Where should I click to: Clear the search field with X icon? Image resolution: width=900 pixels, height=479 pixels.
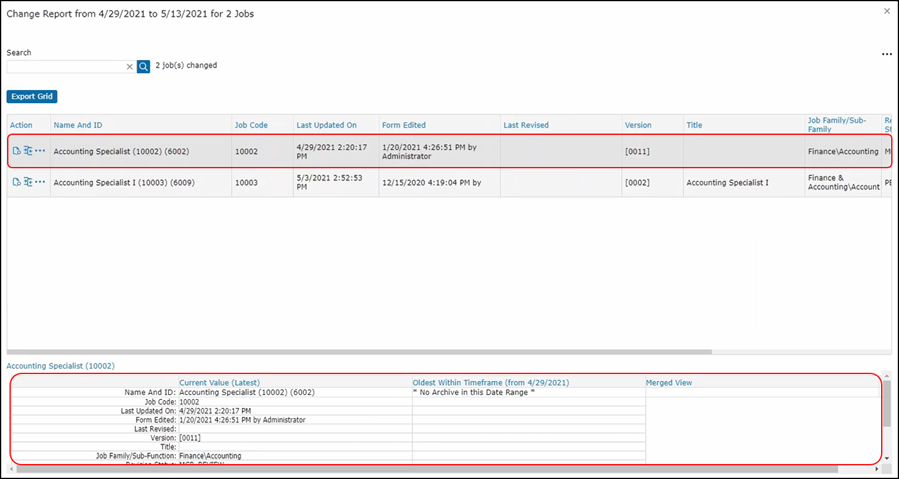point(129,66)
